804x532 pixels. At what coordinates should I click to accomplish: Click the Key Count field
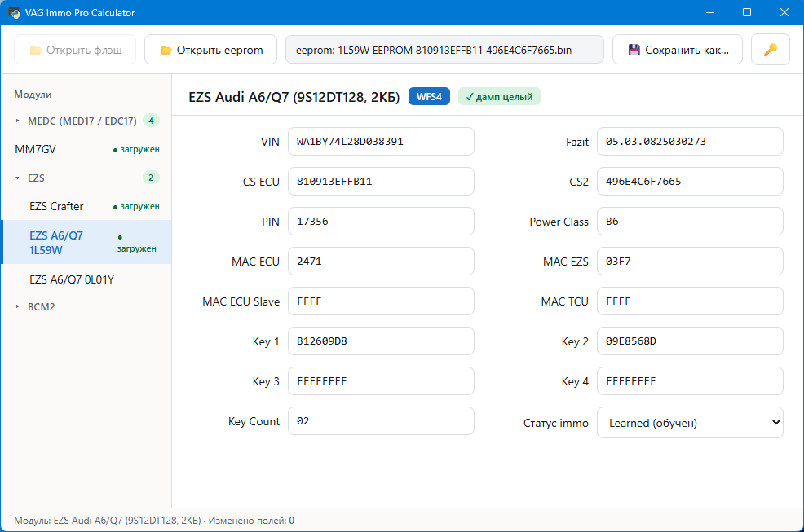pyautogui.click(x=381, y=421)
